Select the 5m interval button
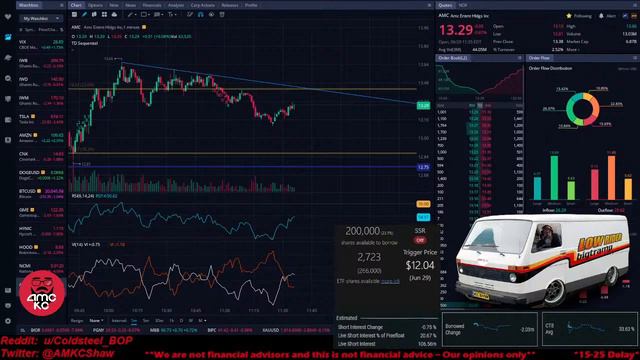The width and height of the screenshot is (640, 360). pyautogui.click(x=146, y=321)
